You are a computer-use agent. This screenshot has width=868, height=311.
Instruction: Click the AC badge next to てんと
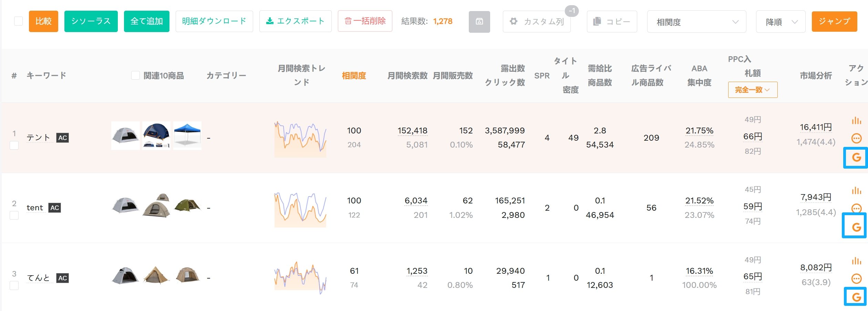coord(62,278)
